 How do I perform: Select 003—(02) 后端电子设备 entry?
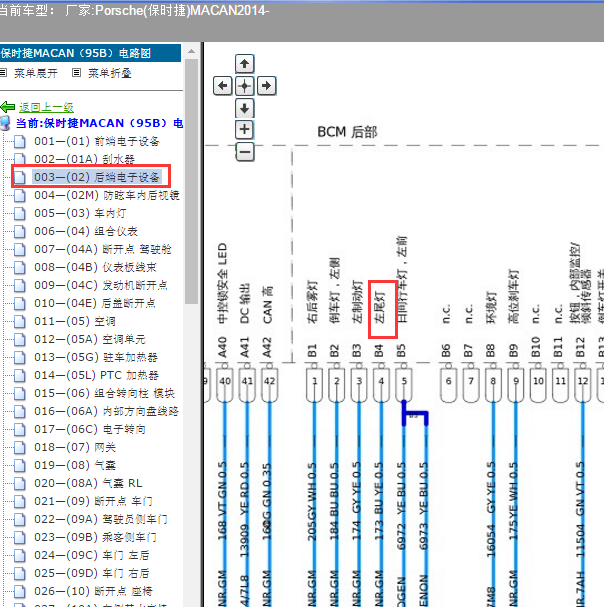pos(97,177)
